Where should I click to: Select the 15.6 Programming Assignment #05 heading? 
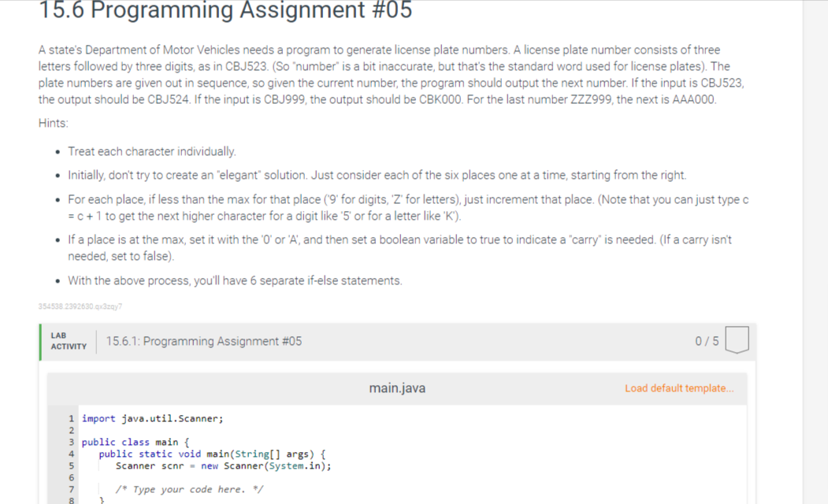click(x=225, y=10)
